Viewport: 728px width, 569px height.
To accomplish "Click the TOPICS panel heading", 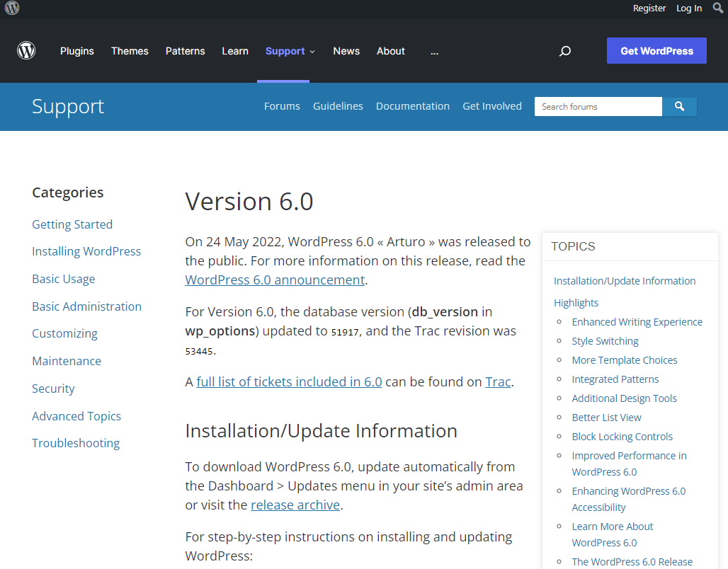I will click(573, 246).
